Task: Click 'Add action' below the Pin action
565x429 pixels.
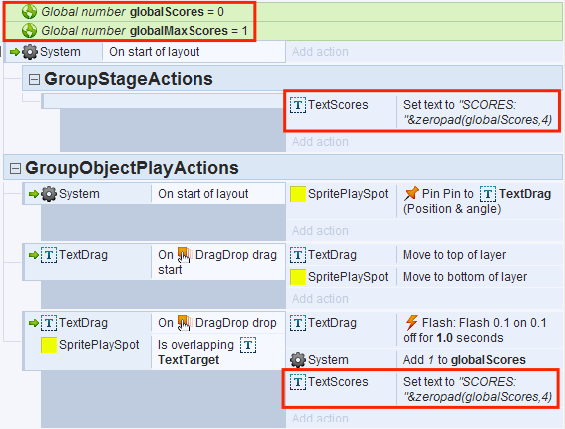Action: pyautogui.click(x=320, y=231)
